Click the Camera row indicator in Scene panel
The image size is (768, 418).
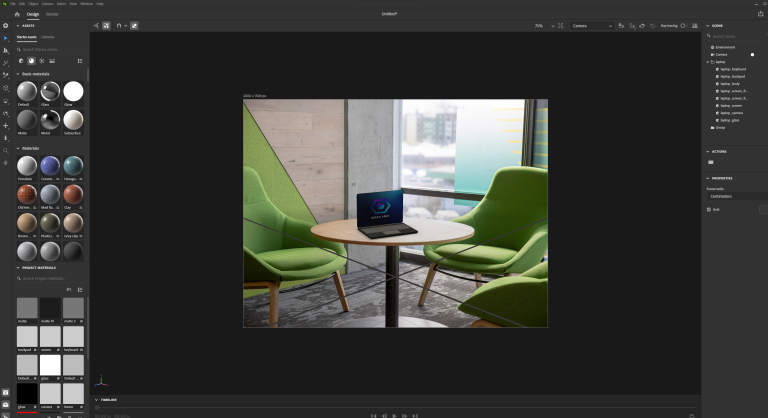(752, 54)
